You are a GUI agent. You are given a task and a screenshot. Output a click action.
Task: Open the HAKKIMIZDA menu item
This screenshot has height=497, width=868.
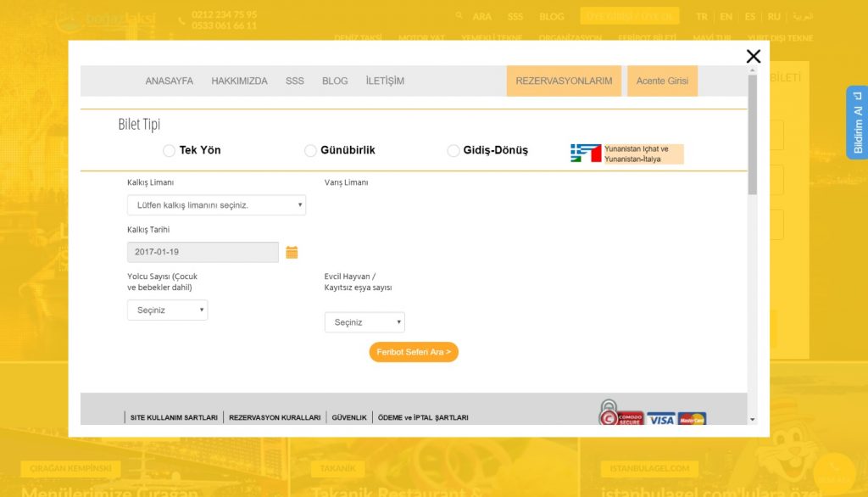tap(239, 81)
